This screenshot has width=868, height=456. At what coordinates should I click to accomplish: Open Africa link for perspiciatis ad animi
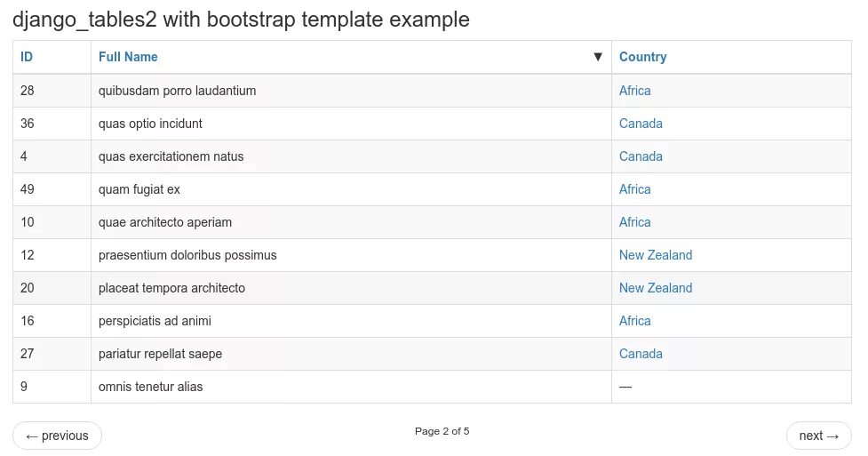tap(635, 321)
